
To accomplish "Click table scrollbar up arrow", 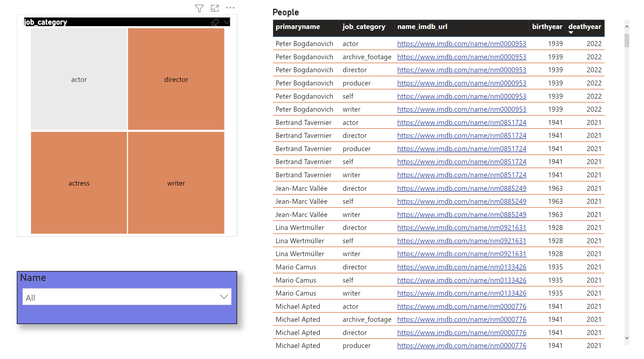I will pyautogui.click(x=627, y=27).
